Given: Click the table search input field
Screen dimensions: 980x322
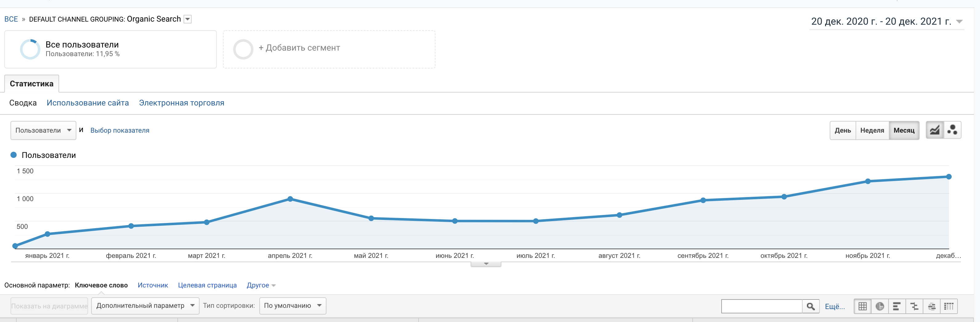Looking at the screenshot, I should 762,306.
